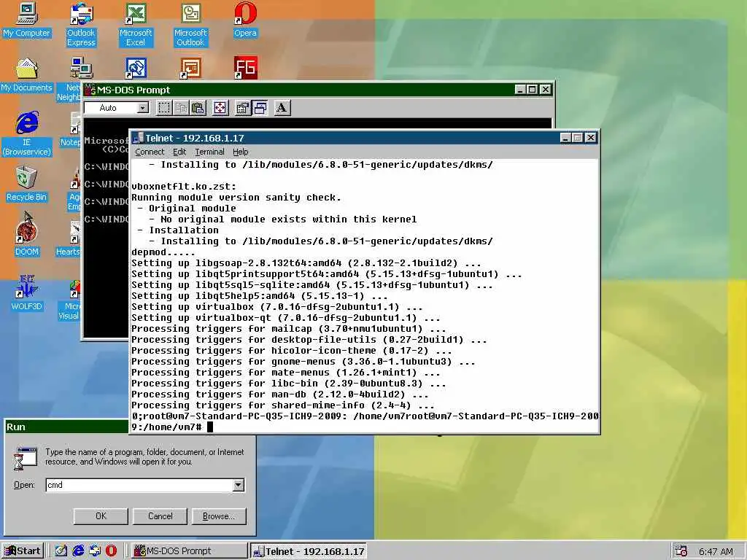
Task: Click the MS-DOS Prompt window title bar
Action: coord(300,90)
